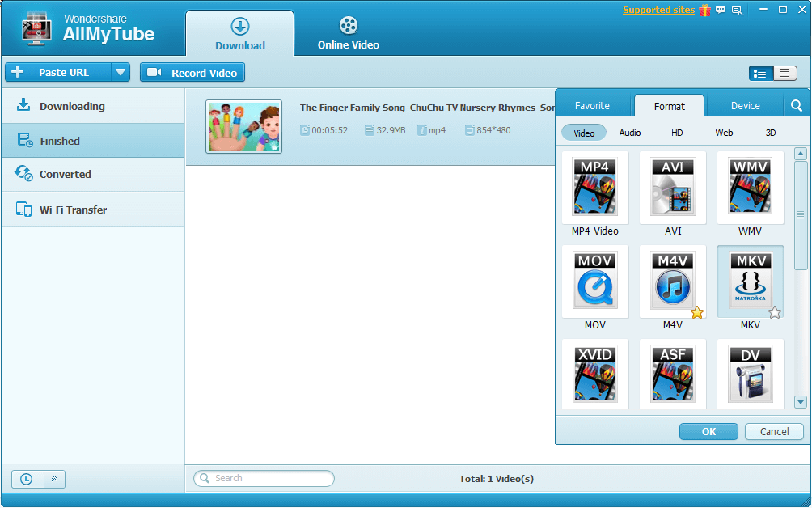
Task: Select the Video format category
Action: [584, 133]
